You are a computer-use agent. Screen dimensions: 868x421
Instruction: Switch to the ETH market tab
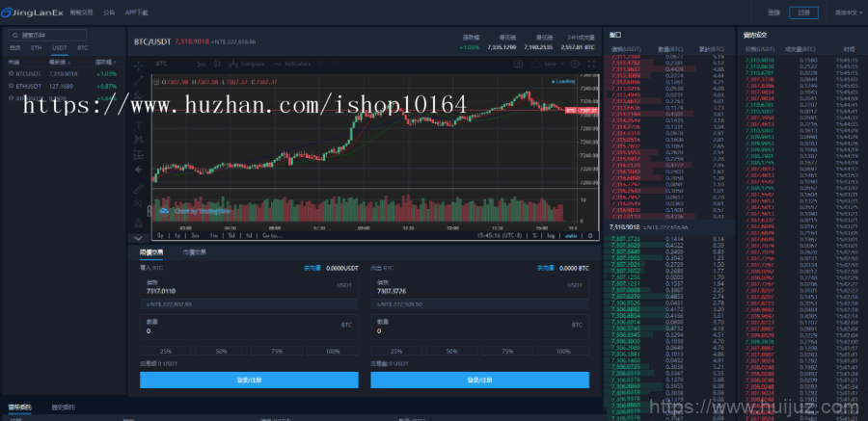[x=36, y=48]
